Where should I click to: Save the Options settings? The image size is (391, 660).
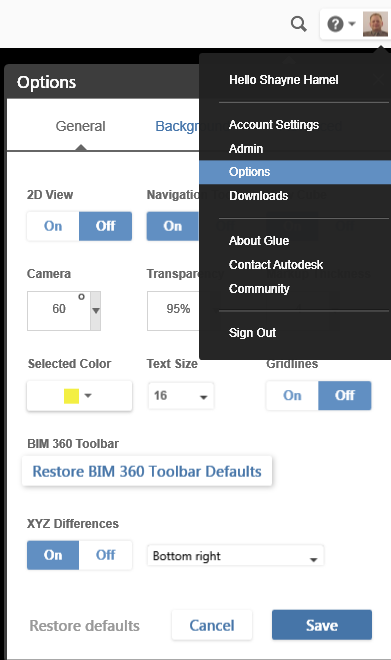tap(322, 625)
